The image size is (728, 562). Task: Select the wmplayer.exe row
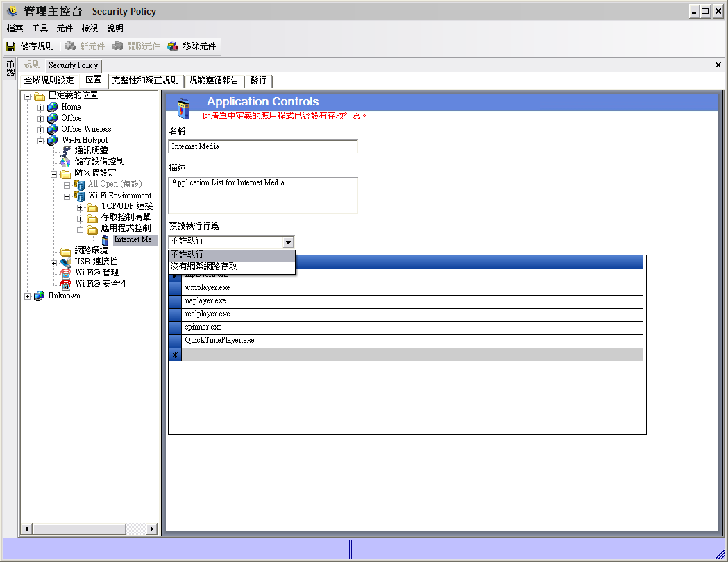[x=406, y=288]
